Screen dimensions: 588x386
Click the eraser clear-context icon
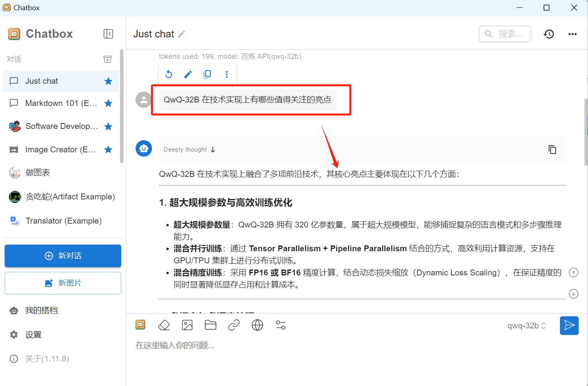(164, 325)
